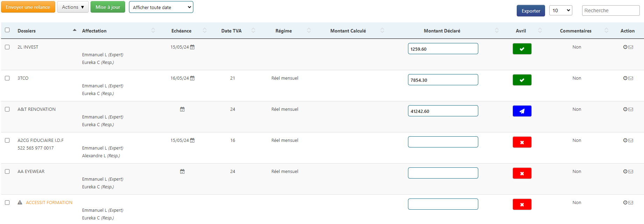Click the green checkmark status for 2L INVEST
This screenshot has height=224, width=644.
[x=522, y=49]
